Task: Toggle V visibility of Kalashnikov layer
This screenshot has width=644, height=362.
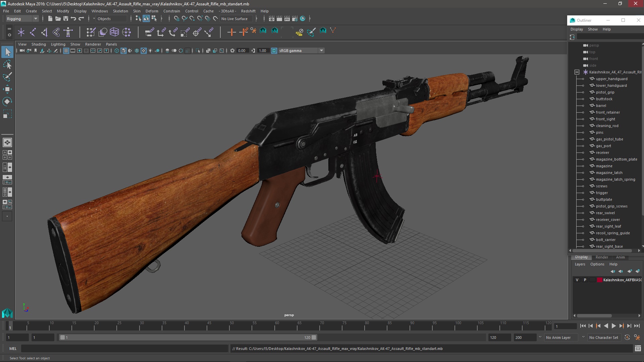Action: pyautogui.click(x=577, y=280)
